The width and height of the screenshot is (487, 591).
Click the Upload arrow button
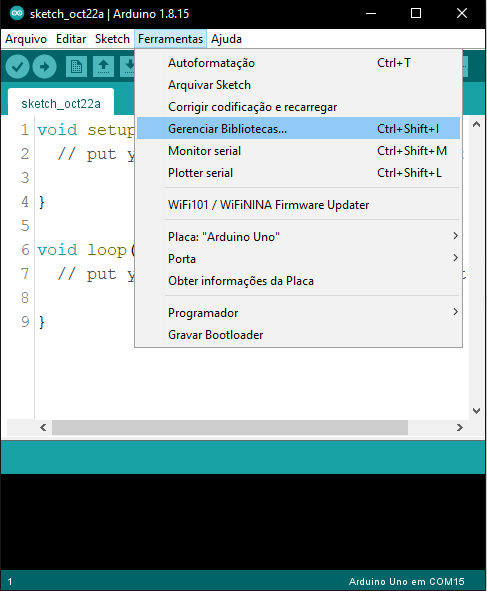(x=44, y=67)
